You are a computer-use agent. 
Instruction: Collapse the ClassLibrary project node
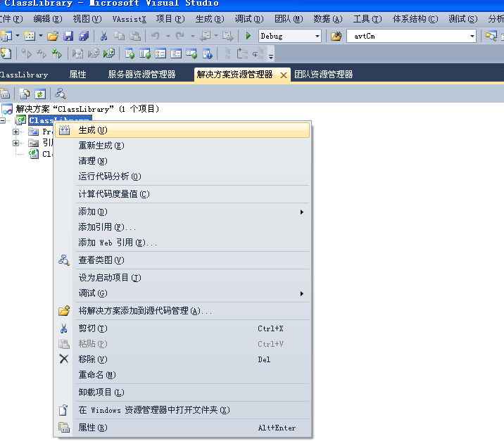tap(3, 120)
